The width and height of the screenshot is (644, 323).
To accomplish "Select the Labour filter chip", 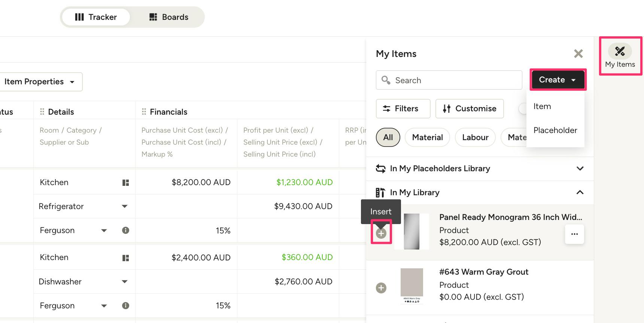I will coord(475,138).
